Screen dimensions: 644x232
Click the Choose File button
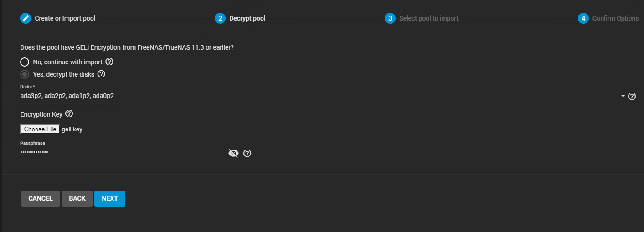coord(40,129)
